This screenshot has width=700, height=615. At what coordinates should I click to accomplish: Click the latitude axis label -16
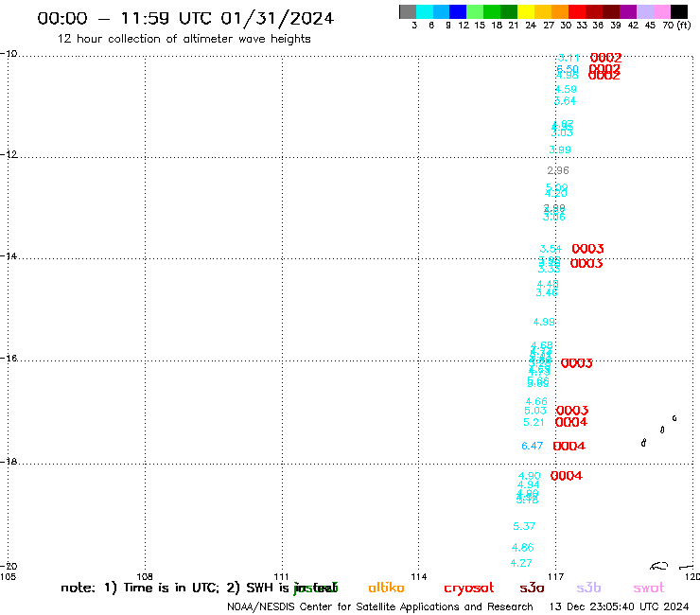tap(9, 359)
